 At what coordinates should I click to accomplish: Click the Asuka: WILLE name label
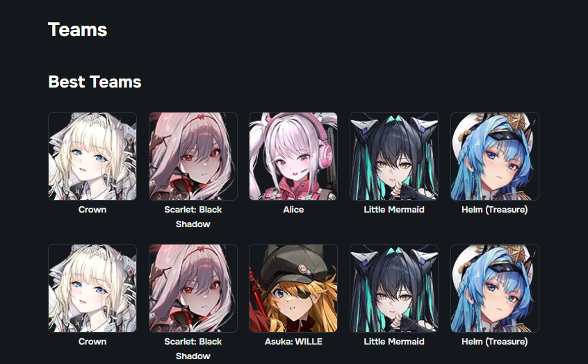point(293,342)
